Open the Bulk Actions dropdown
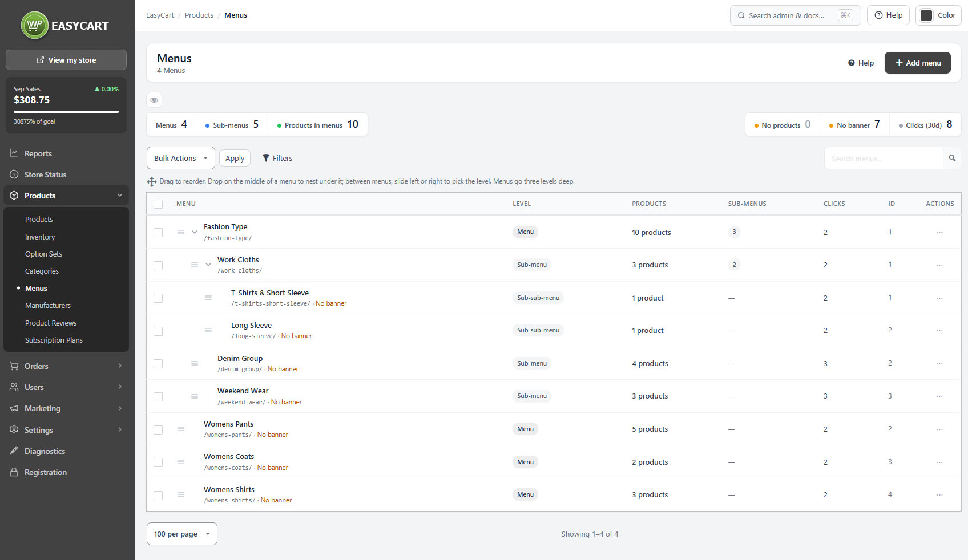The width and height of the screenshot is (968, 560). point(181,158)
